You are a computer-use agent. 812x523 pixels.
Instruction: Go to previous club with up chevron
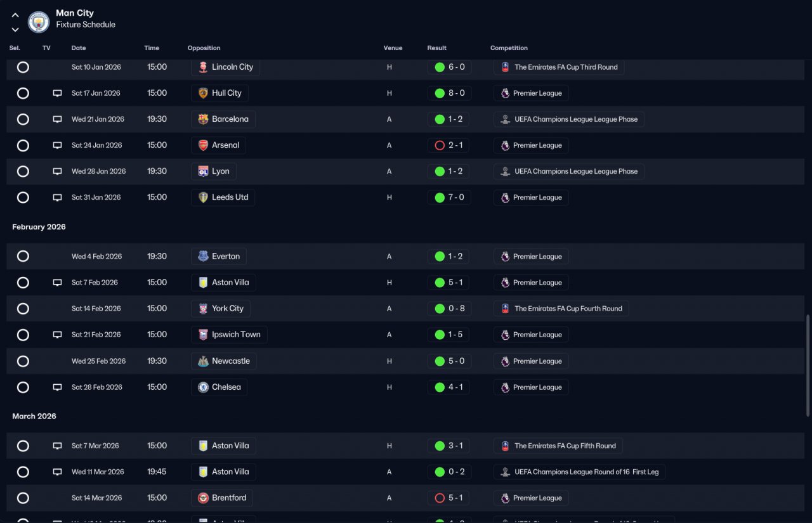point(15,15)
